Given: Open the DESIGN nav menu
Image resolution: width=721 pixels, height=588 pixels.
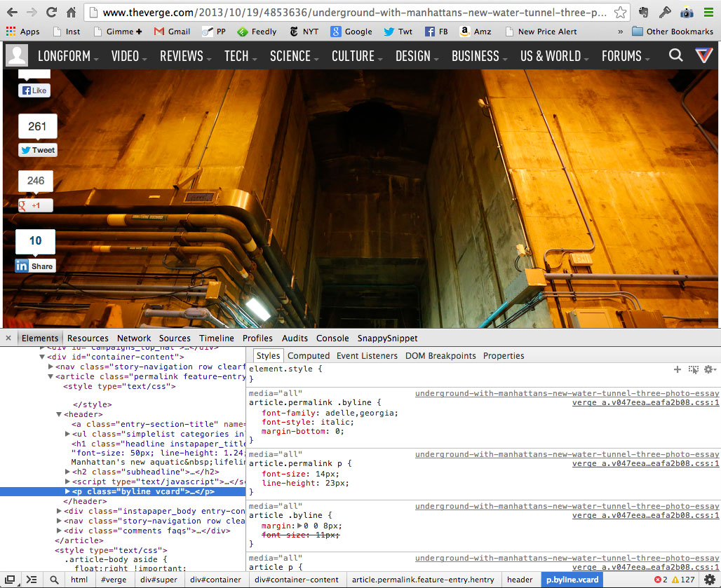Looking at the screenshot, I should 417,56.
